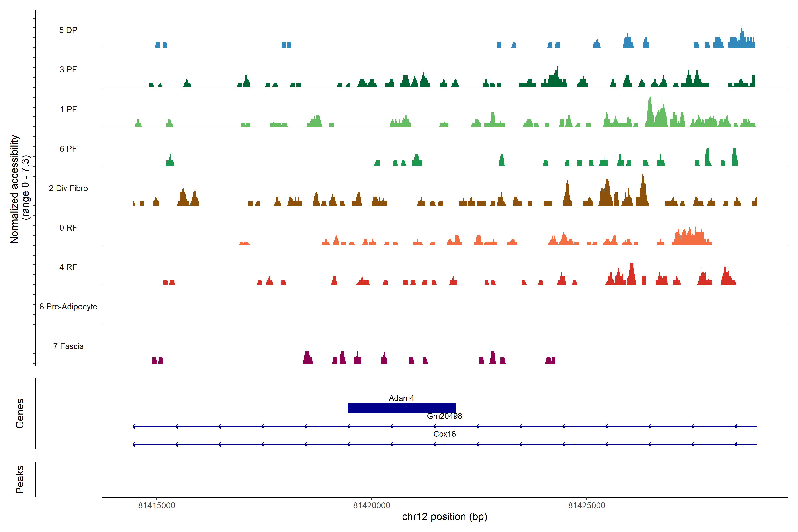Click the chr12 position axis title
The height and width of the screenshot is (532, 798).
pyautogui.click(x=444, y=517)
